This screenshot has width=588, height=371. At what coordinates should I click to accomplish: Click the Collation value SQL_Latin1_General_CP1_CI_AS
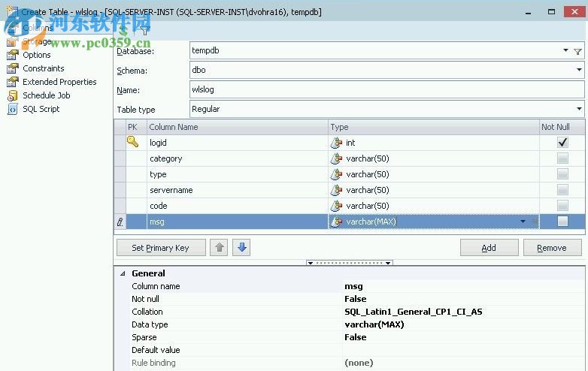coord(414,312)
